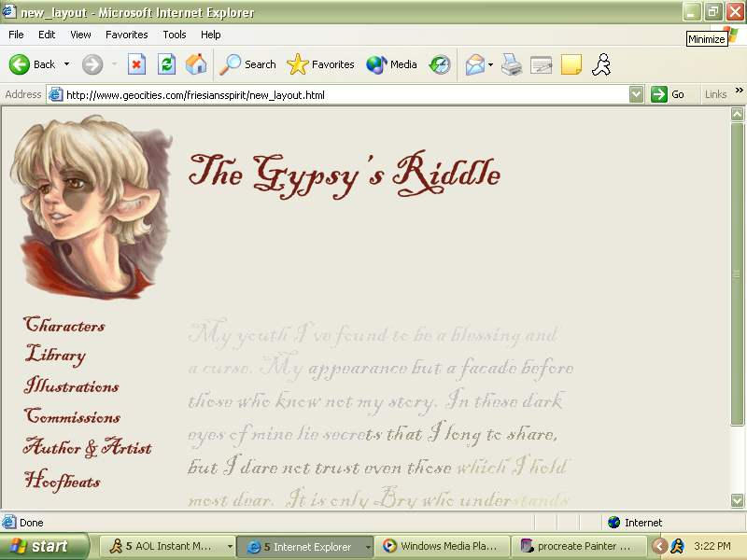
Task: Open the Home page icon
Action: click(x=196, y=63)
